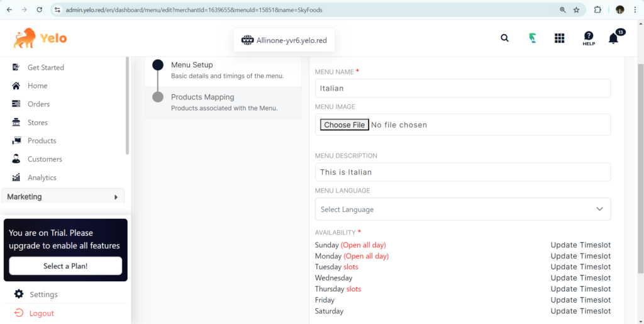Select the Menu Setup step
Screen dimensions: 644x324
pos(223,70)
